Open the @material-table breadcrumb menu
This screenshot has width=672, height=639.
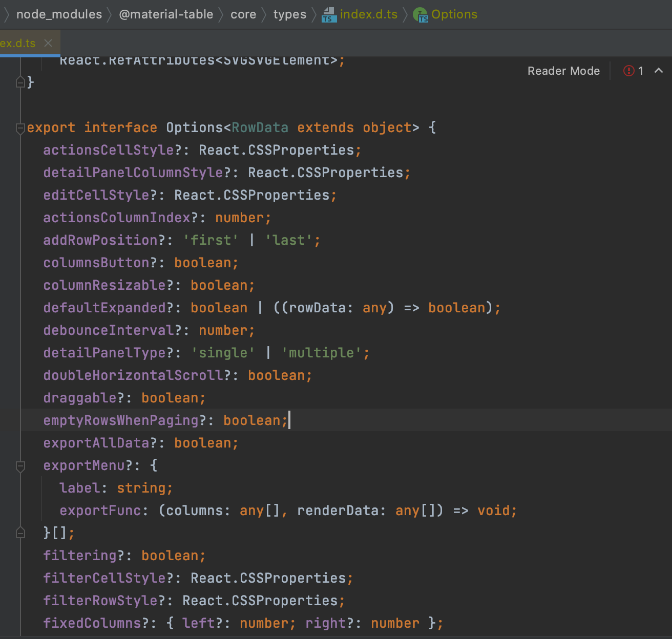tap(166, 14)
